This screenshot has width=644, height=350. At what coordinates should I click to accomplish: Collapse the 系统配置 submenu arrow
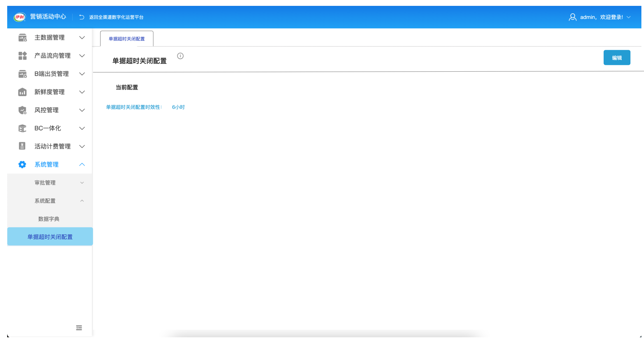pyautogui.click(x=82, y=201)
